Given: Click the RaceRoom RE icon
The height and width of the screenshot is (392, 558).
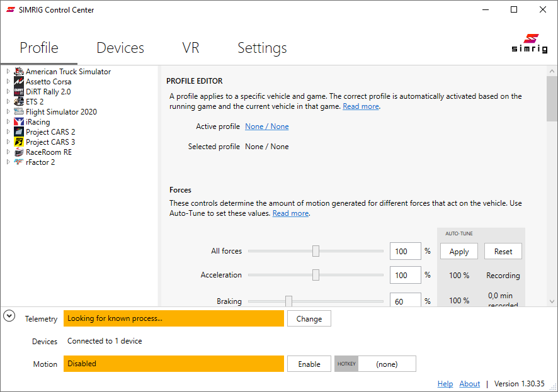Looking at the screenshot, I should click(19, 152).
